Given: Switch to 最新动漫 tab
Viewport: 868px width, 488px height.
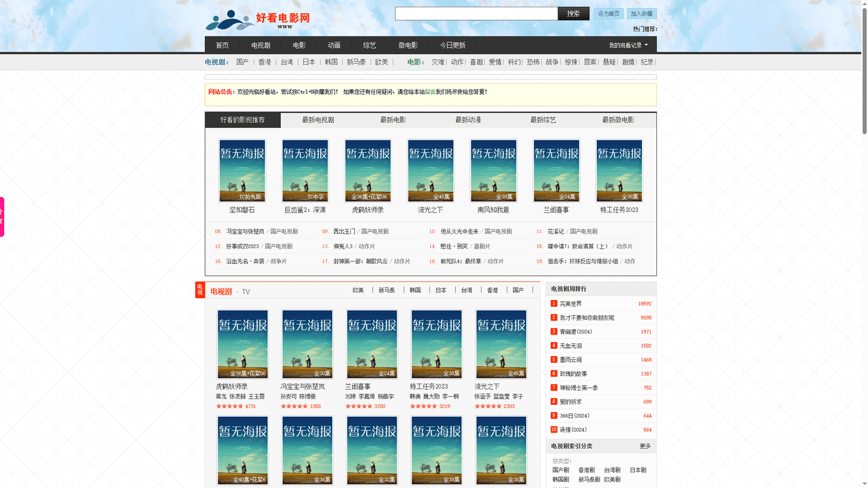Looking at the screenshot, I should click(468, 120).
